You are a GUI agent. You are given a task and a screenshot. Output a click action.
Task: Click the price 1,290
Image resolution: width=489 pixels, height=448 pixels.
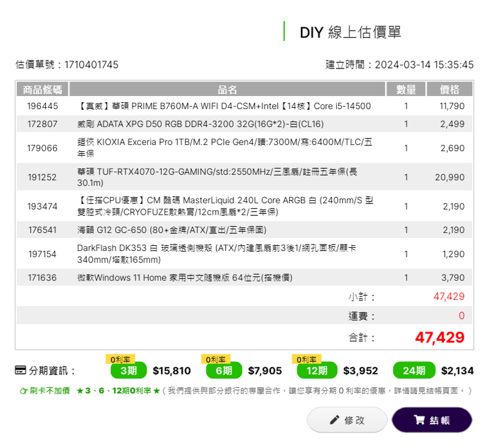click(453, 254)
